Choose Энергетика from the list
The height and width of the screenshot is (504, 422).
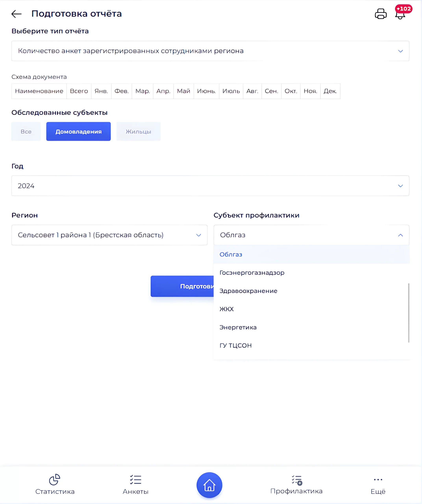coord(311,327)
